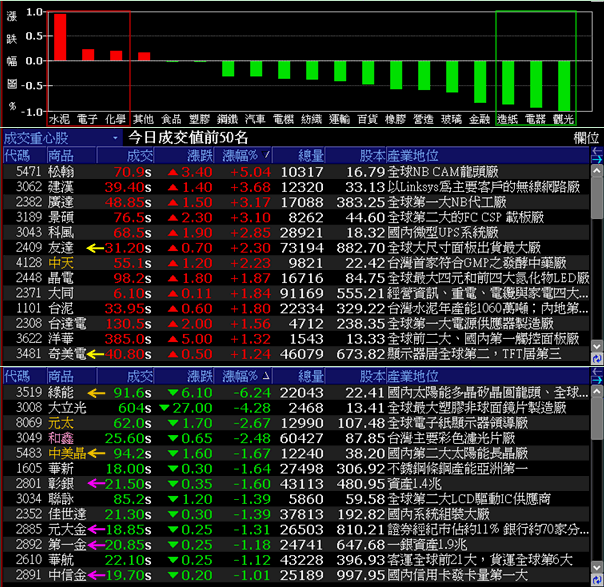Select stock row 8069 元太

pyautogui.click(x=296, y=423)
